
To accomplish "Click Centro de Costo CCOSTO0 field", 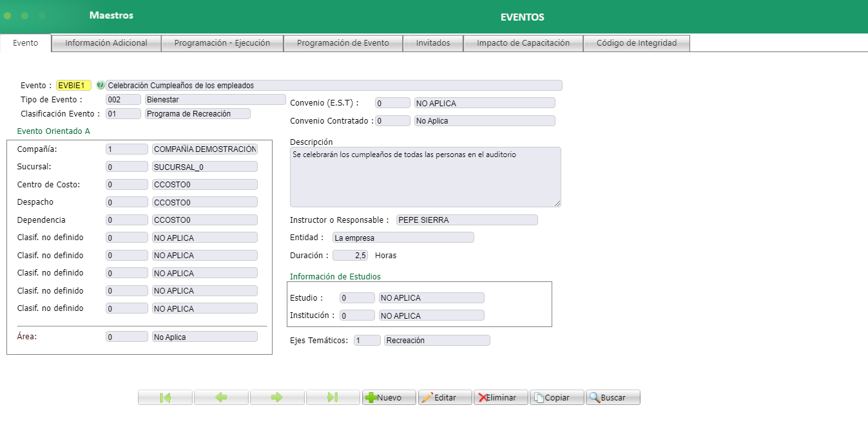I will coord(205,184).
